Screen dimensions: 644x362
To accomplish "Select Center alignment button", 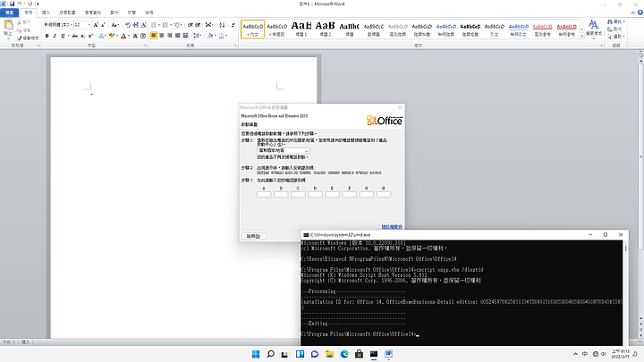I will [161, 36].
